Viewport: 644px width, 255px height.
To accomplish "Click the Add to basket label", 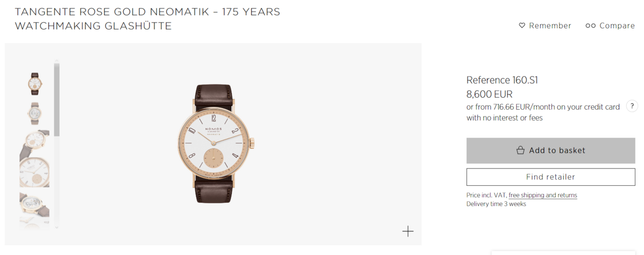I will point(557,151).
